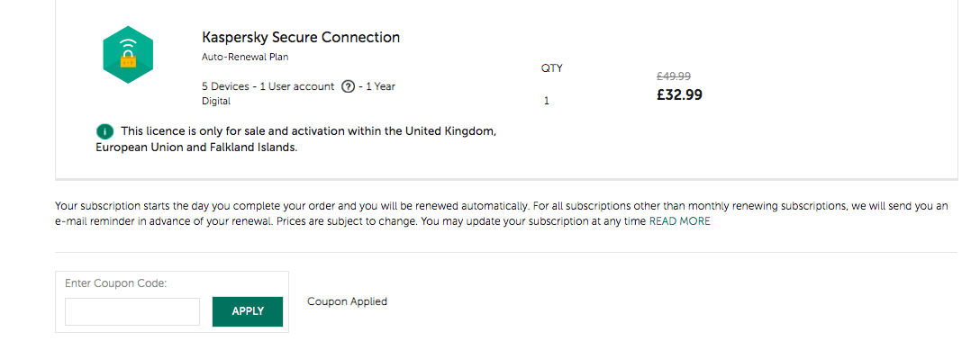Click the licence sale region notice text
The height and width of the screenshot is (341, 980).
(296, 140)
